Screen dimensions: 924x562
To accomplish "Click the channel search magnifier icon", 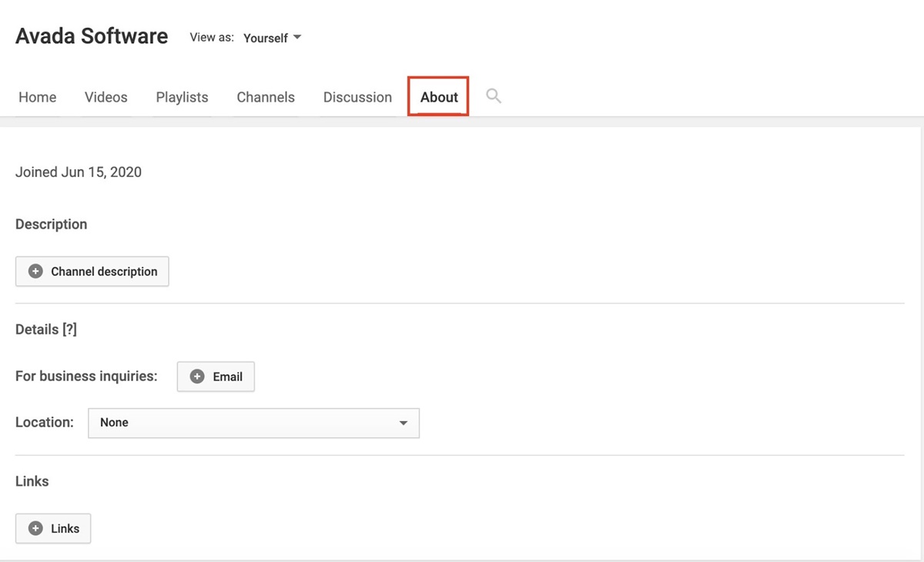I will point(494,96).
